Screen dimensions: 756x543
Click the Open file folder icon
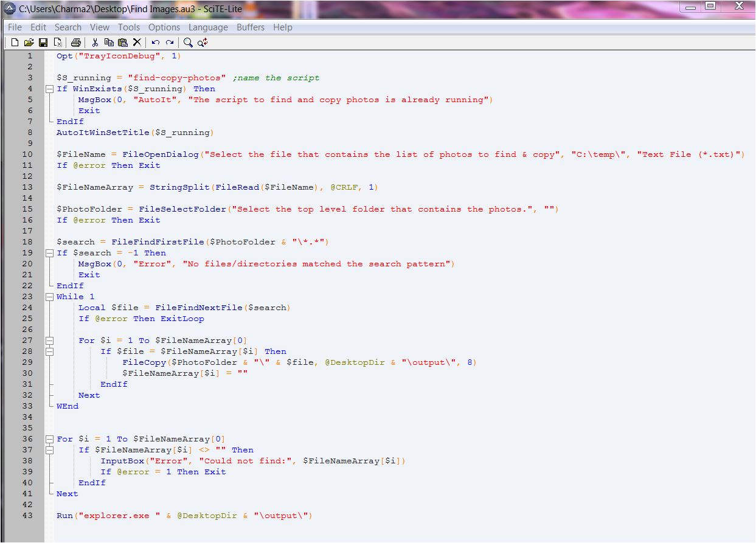29,43
